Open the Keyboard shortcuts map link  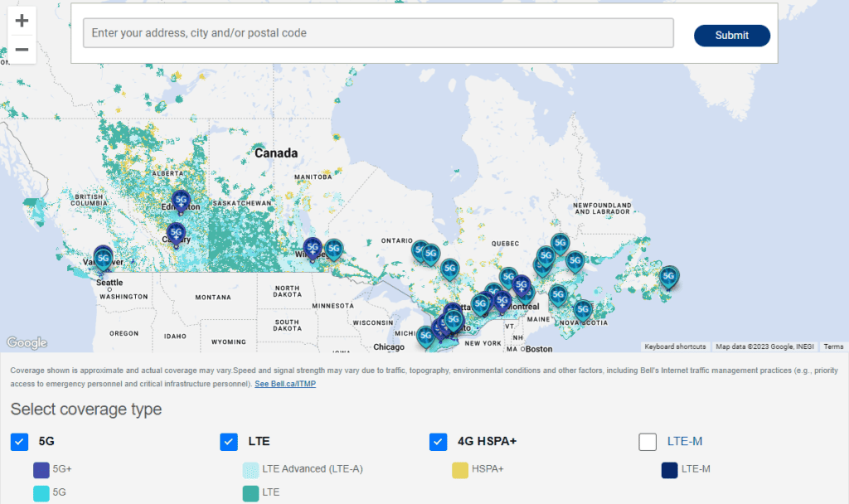tap(675, 346)
